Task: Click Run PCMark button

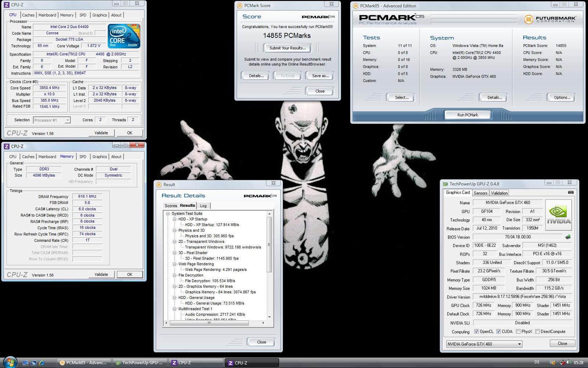Action: [x=467, y=115]
